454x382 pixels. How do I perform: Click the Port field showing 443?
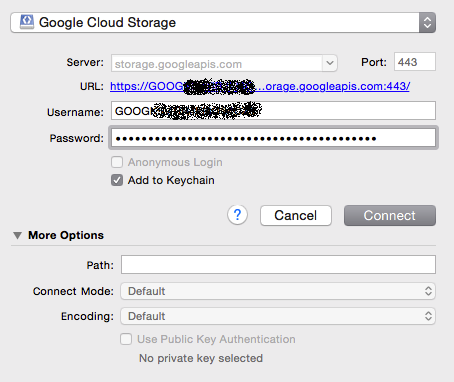tap(415, 62)
